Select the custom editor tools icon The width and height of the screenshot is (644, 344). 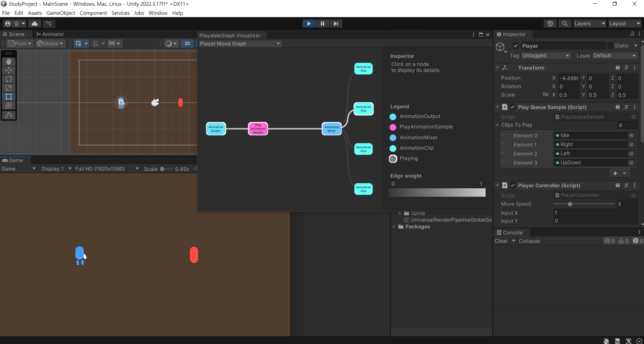click(x=9, y=115)
